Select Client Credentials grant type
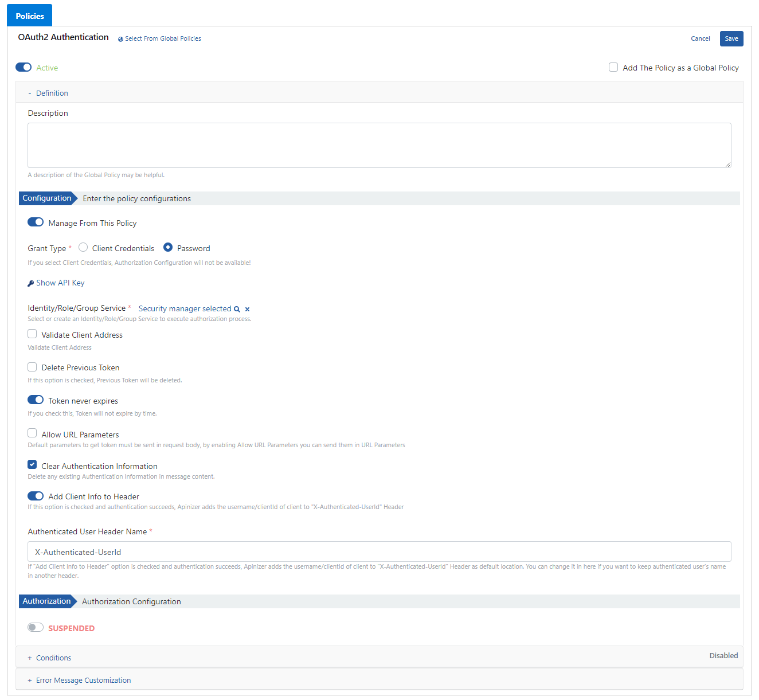This screenshot has height=700, width=759. pyautogui.click(x=83, y=247)
